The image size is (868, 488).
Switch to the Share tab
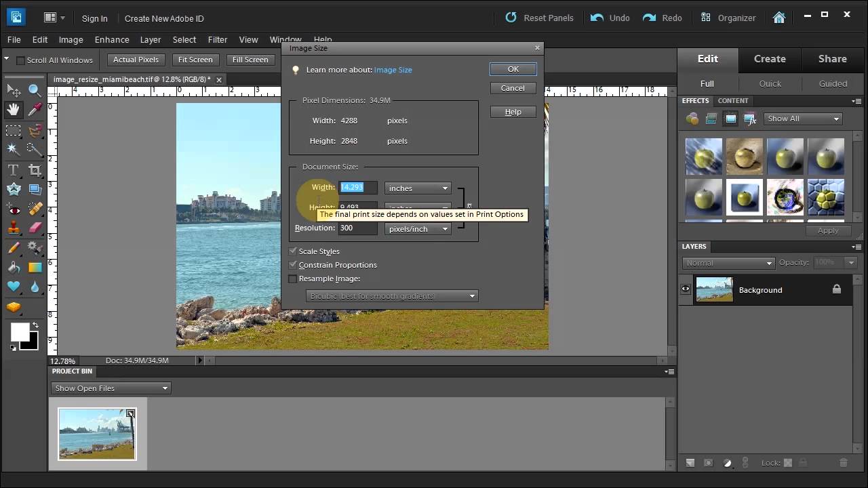[x=832, y=59]
